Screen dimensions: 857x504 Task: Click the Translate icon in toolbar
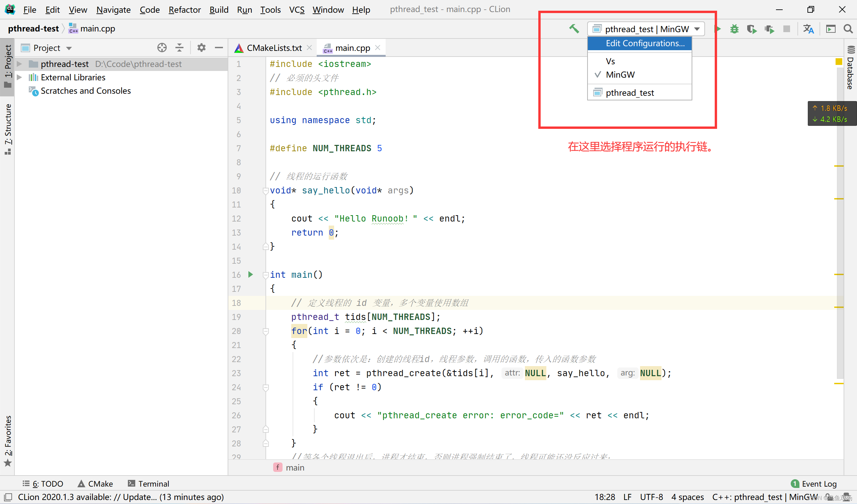click(808, 29)
